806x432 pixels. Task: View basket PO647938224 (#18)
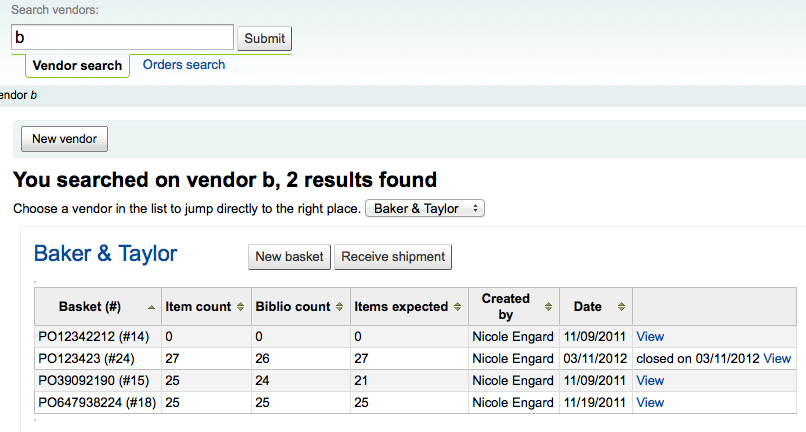click(650, 403)
